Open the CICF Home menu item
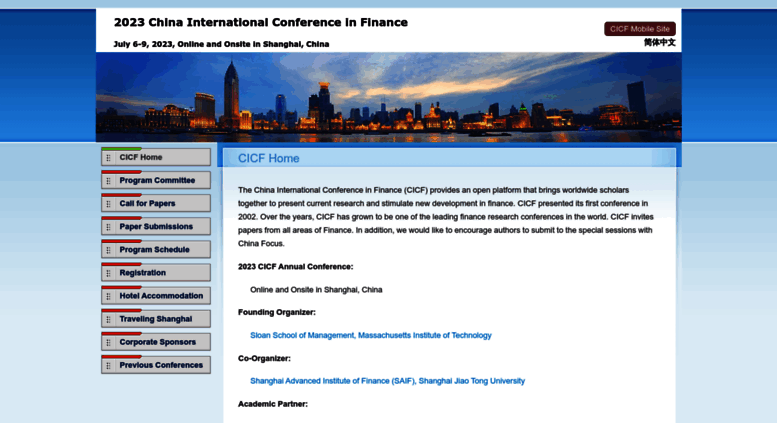The width and height of the screenshot is (777, 423). [x=156, y=157]
